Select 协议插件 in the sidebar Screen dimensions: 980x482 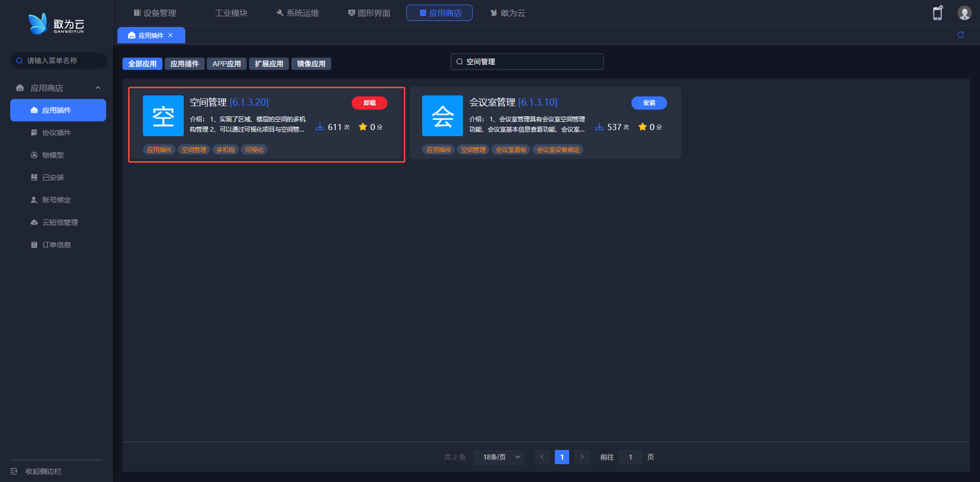coord(58,133)
